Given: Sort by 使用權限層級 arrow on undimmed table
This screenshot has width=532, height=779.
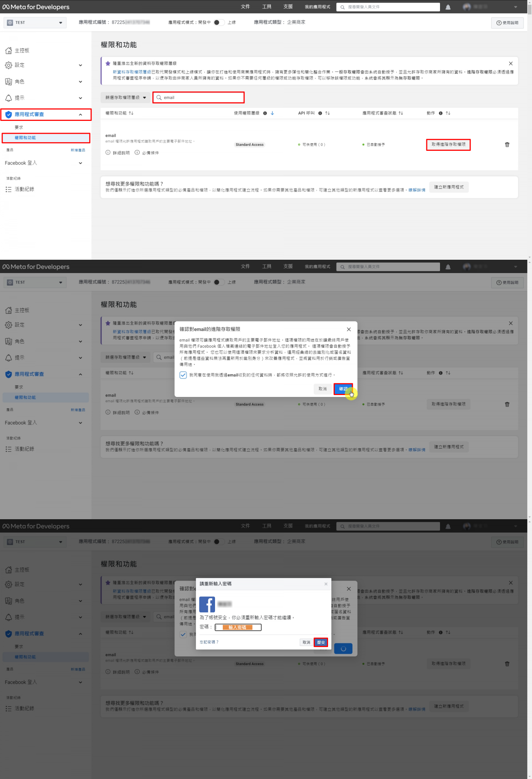Looking at the screenshot, I should click(272, 113).
